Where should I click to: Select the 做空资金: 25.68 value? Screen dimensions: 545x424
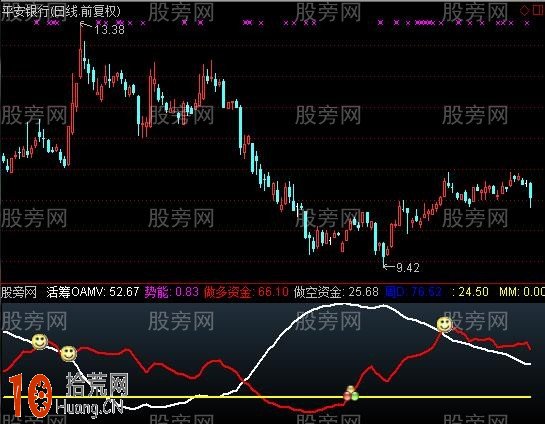336,292
